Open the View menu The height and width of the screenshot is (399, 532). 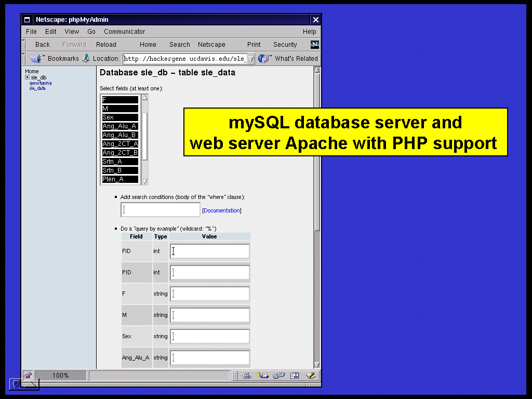click(72, 32)
